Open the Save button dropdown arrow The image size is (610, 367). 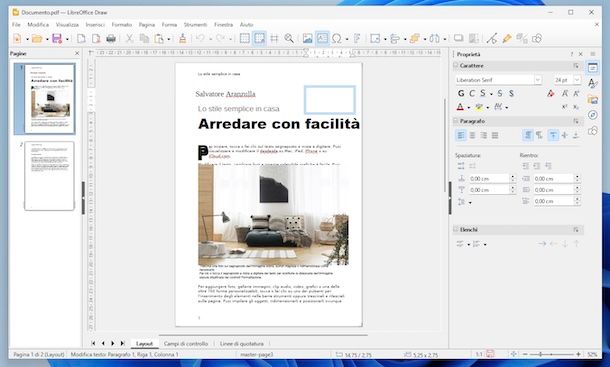[x=67, y=39]
